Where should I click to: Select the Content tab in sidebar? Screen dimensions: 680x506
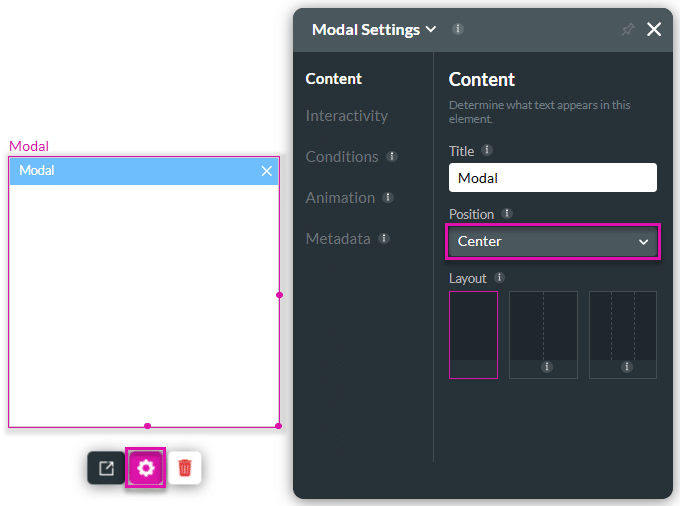(333, 79)
